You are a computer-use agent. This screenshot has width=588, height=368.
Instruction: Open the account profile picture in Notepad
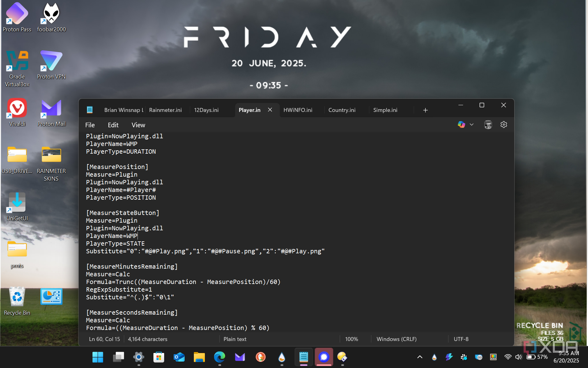click(x=488, y=125)
